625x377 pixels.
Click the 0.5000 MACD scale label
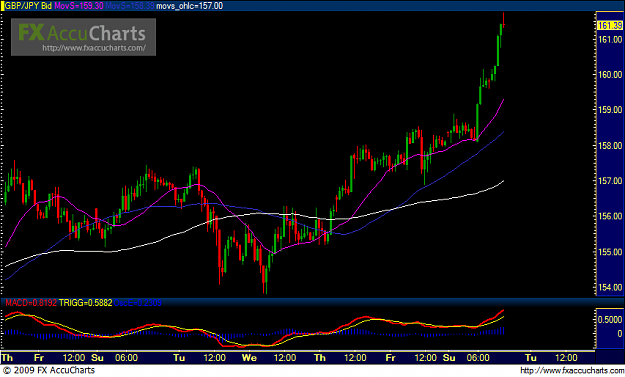(610, 320)
